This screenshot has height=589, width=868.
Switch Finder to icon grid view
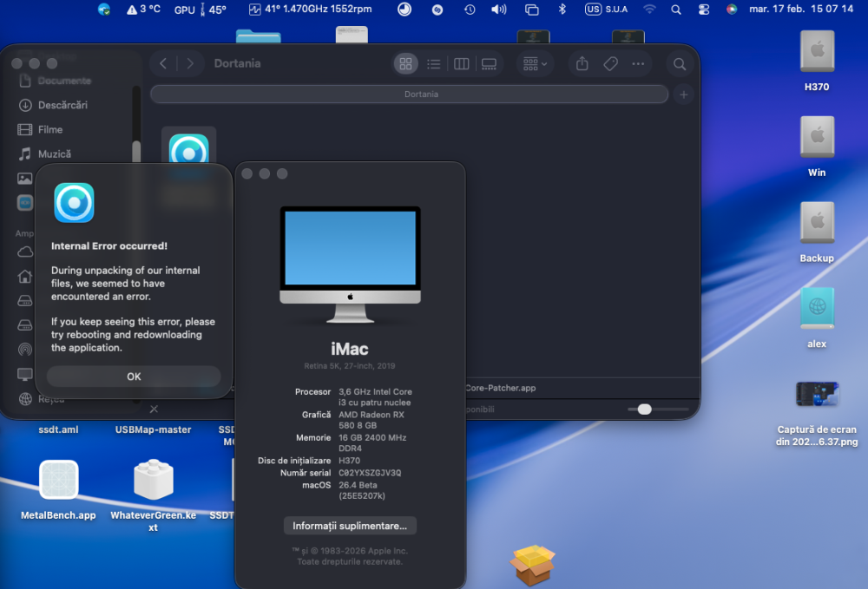[x=405, y=63]
